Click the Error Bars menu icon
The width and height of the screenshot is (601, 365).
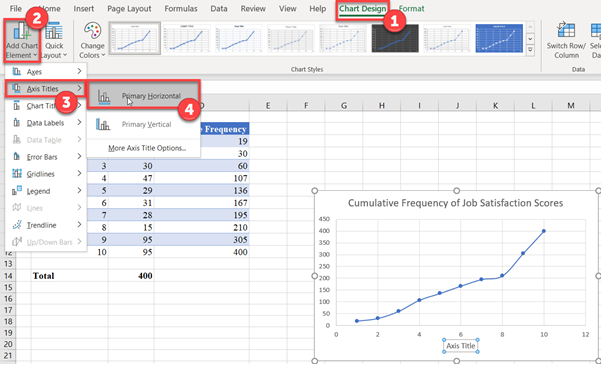coord(16,157)
